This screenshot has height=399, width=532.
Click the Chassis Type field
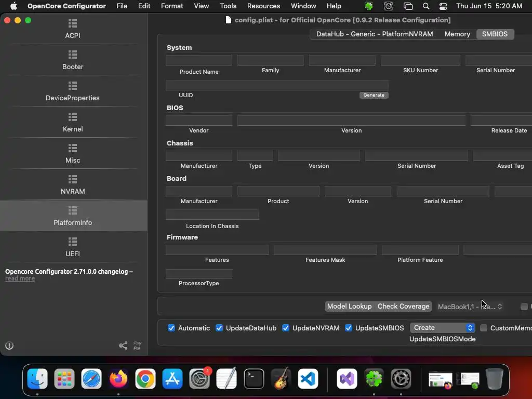[255, 155]
